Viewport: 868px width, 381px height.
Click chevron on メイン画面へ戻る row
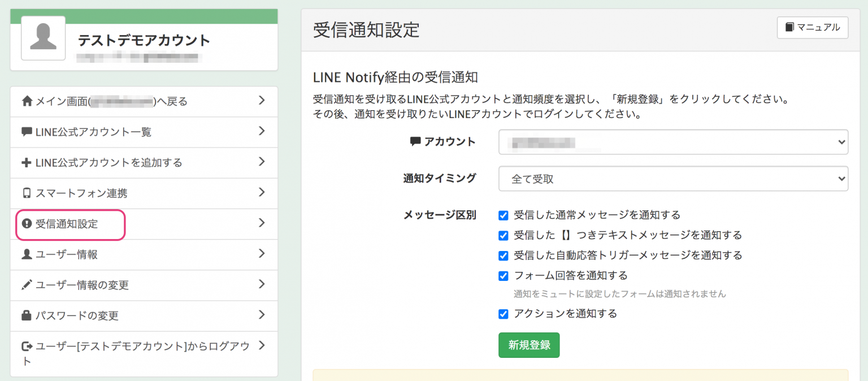[261, 101]
